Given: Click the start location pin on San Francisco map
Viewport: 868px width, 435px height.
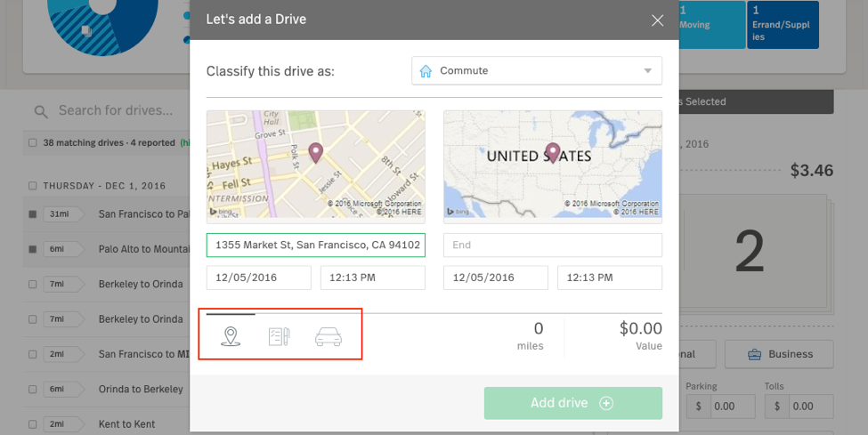Looking at the screenshot, I should (315, 153).
